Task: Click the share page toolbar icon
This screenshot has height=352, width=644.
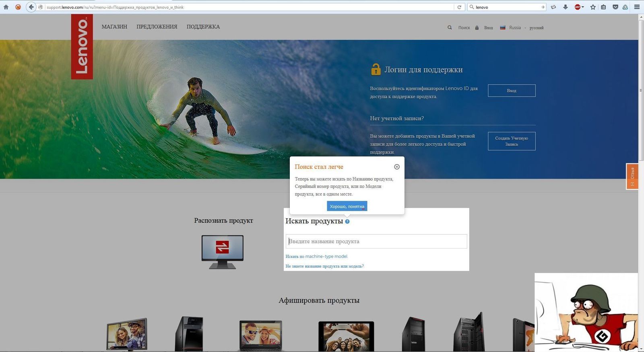Action: [554, 7]
